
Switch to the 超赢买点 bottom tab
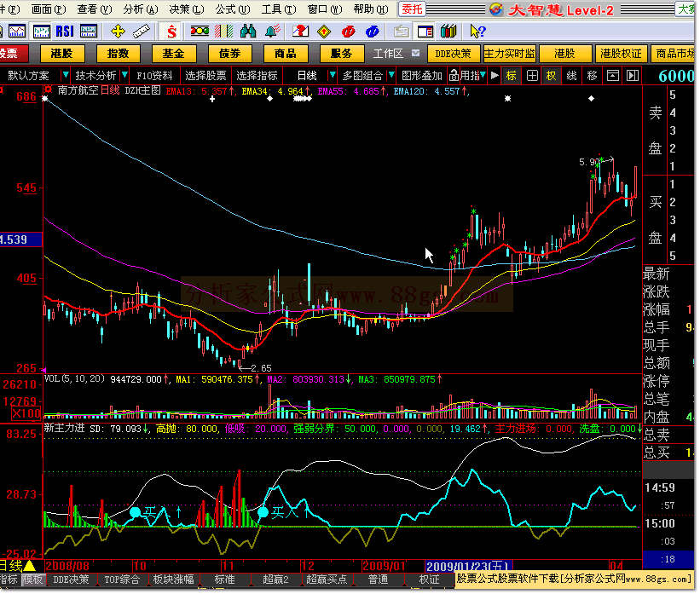pos(327,580)
